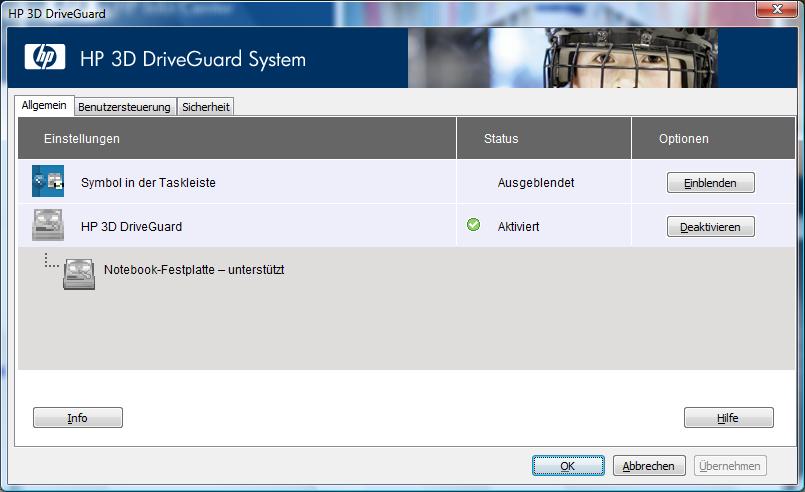The width and height of the screenshot is (805, 492).
Task: Click the 'Aktiviert' status text
Action: coord(519,226)
